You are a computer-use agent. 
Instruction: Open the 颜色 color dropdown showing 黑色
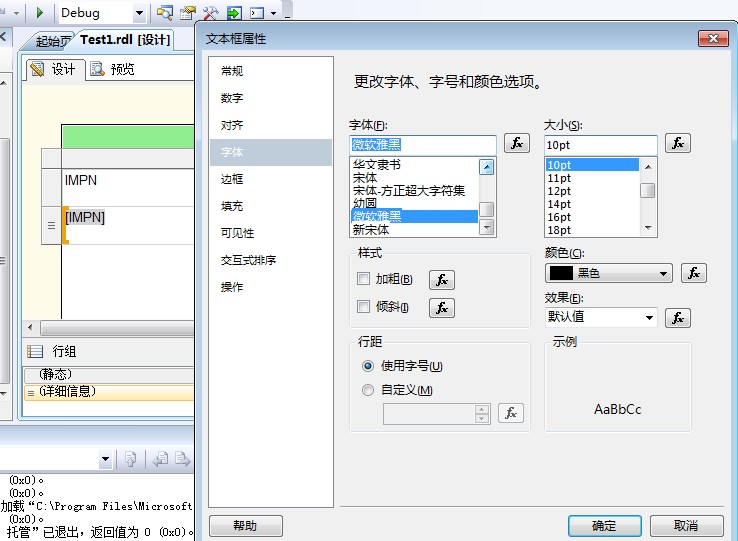[x=609, y=273]
